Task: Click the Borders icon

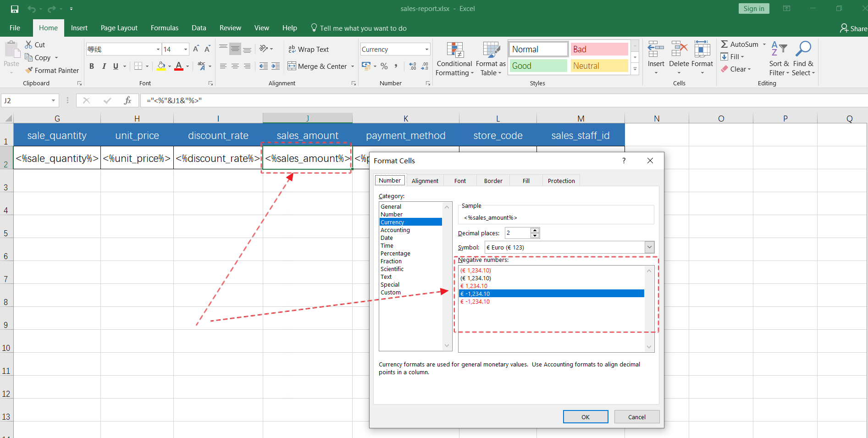Action: (138, 66)
